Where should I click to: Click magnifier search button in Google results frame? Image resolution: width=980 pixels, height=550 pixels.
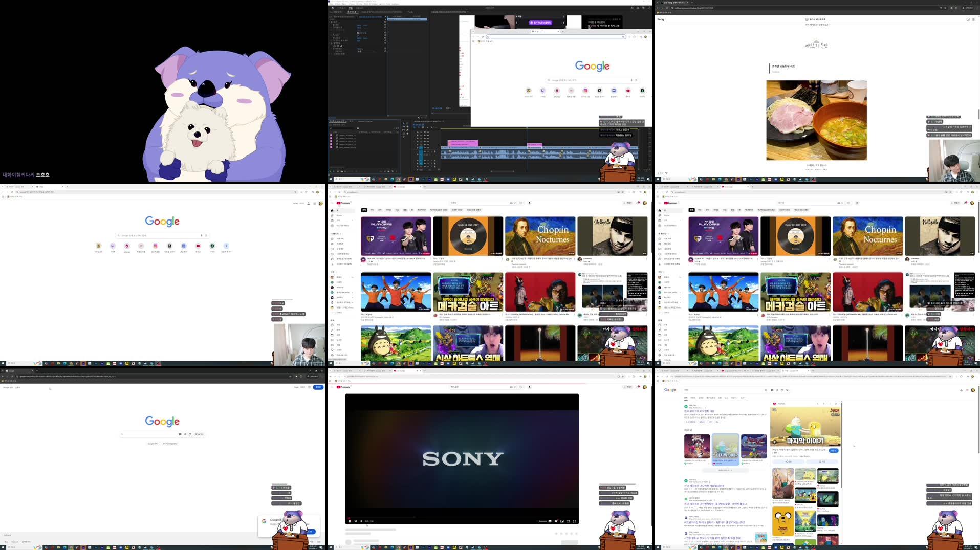coord(787,390)
